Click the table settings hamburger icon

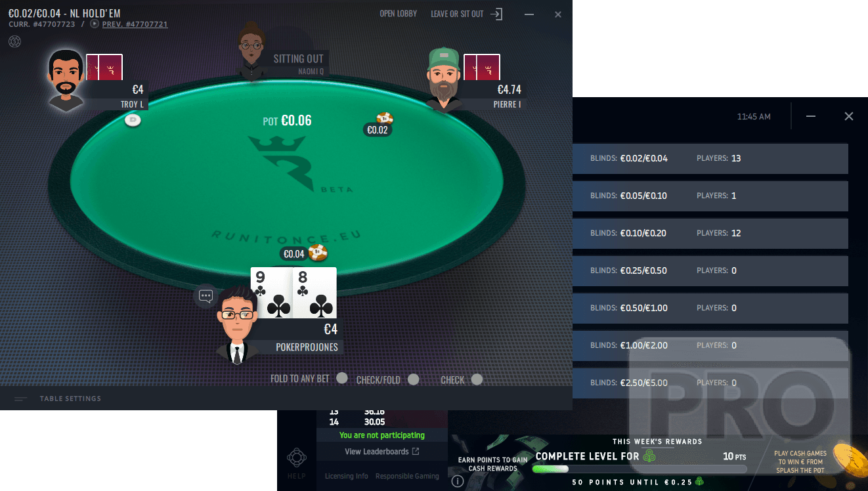click(x=21, y=398)
